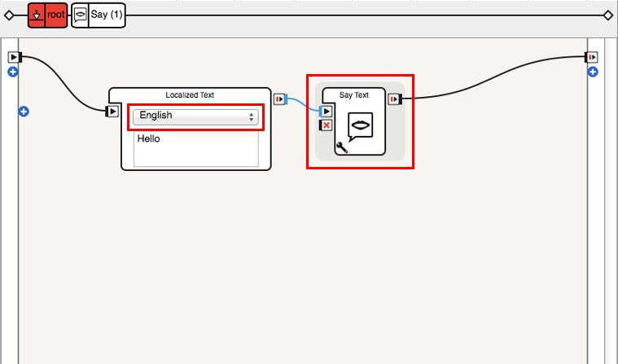Click the root breadcrumb in the path bar
The height and width of the screenshot is (364, 618).
click(x=48, y=15)
